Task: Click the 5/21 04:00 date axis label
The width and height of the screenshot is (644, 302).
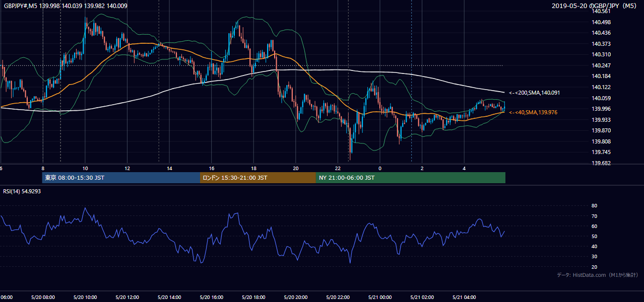Action: coord(465,297)
